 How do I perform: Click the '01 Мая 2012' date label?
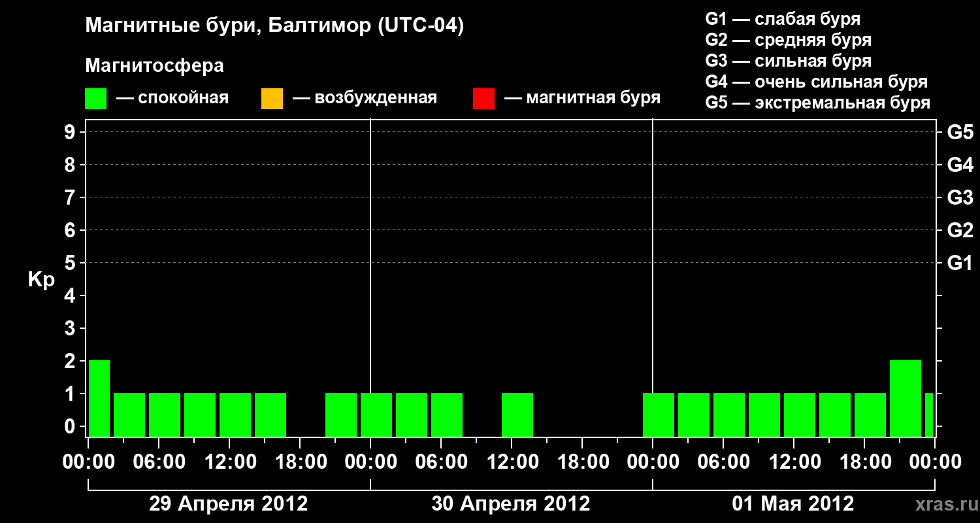tap(793, 503)
